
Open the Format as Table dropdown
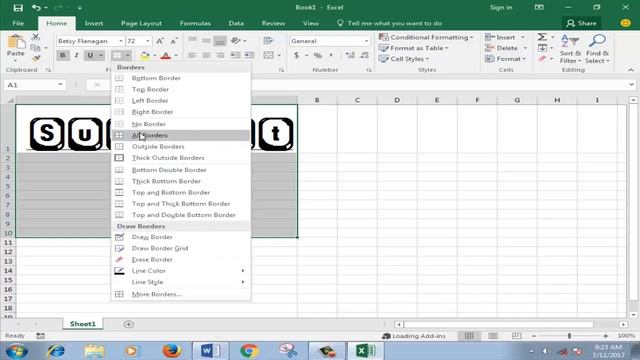pyautogui.click(x=413, y=48)
